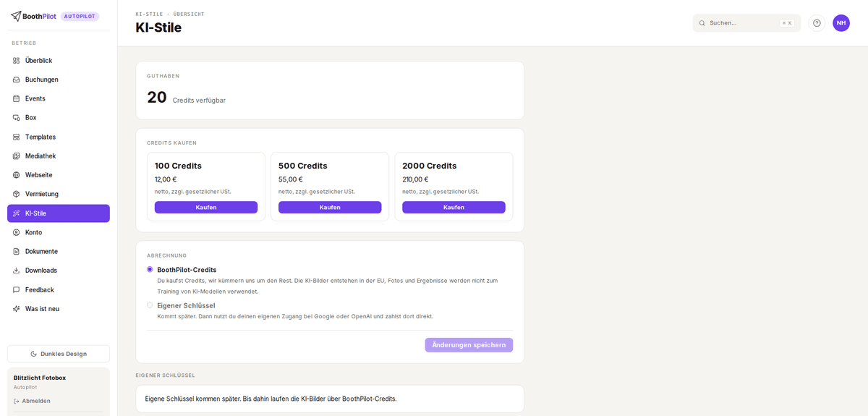Screen dimensions: 868x416
Task: Go to Buchungen page
Action: [59, 80]
